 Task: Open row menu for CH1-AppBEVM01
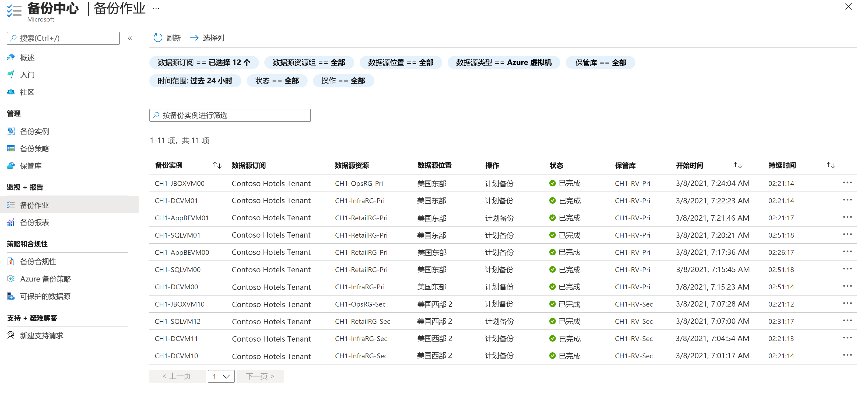[x=847, y=217]
